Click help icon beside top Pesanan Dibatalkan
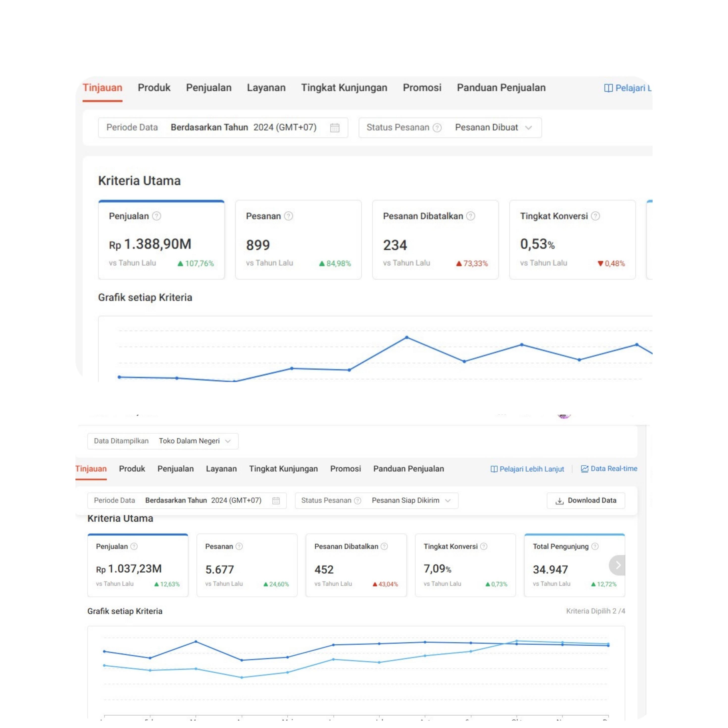Image resolution: width=728 pixels, height=728 pixels. point(470,216)
